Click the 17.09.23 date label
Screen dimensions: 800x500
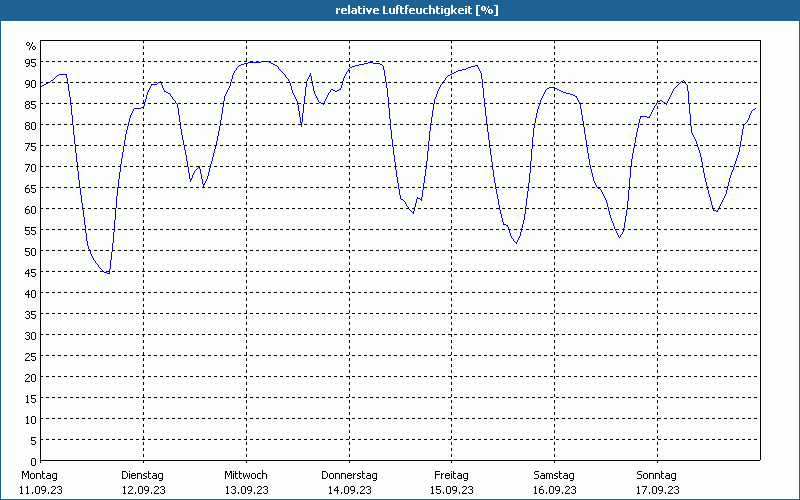tap(658, 490)
